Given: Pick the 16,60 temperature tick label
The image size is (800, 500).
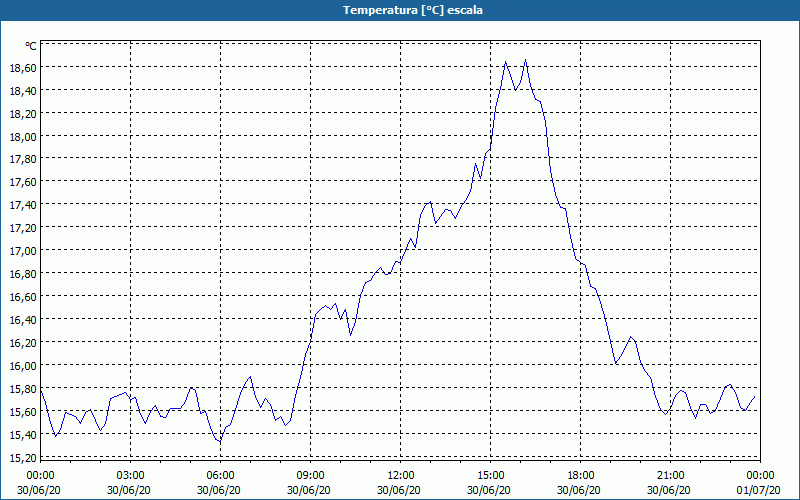Looking at the screenshot, I should point(23,296).
